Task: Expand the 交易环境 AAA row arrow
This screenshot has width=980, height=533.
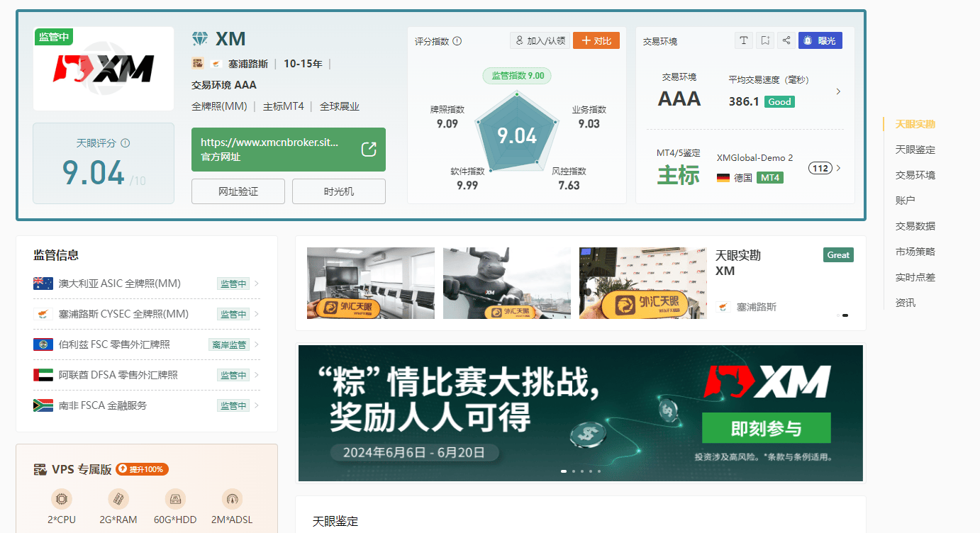Action: [x=838, y=91]
